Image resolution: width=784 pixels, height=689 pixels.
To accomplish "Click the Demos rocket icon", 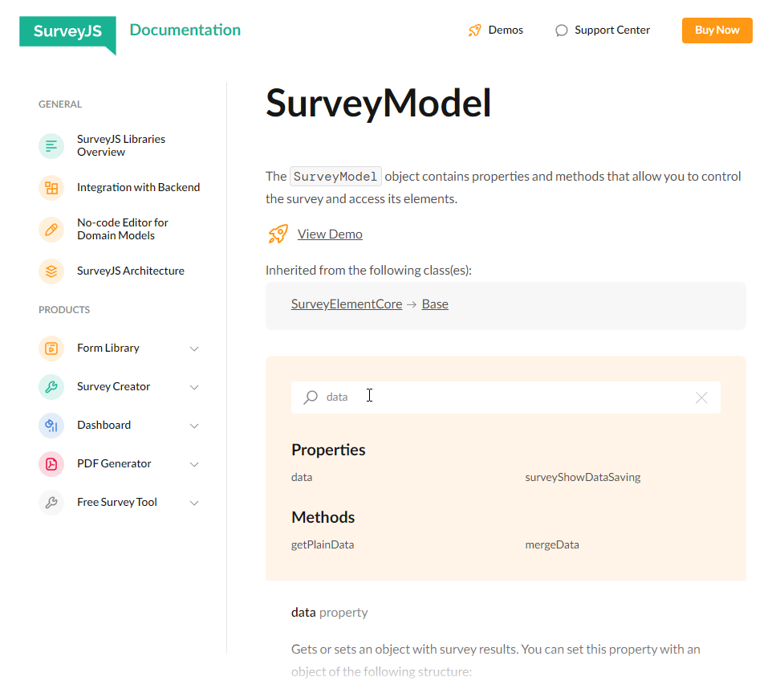I will point(474,30).
